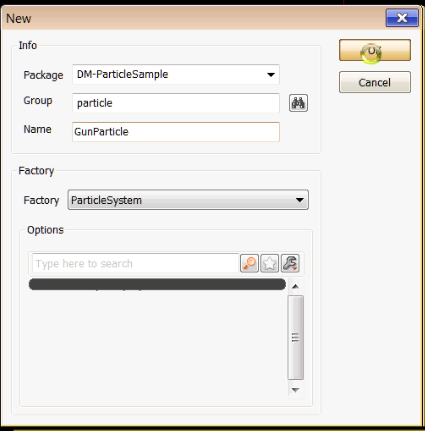Confirm the dialog with the OK button
The height and width of the screenshot is (431, 425).
tap(375, 50)
